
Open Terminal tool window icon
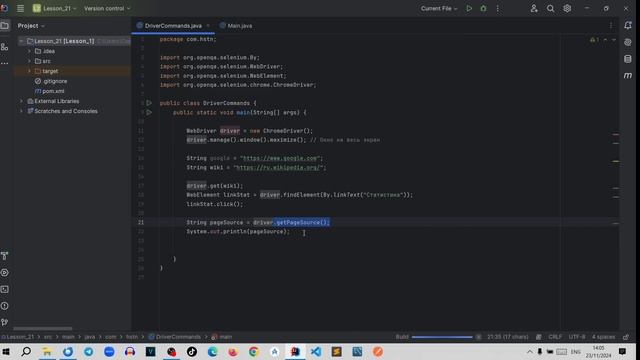(5, 289)
